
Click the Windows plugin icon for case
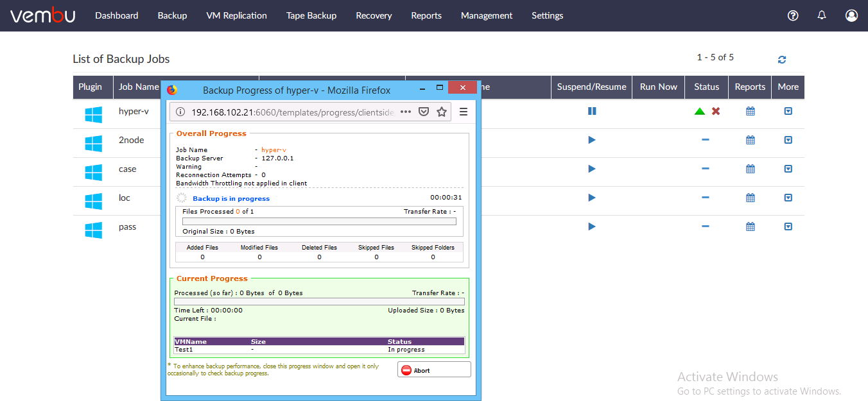coord(93,173)
